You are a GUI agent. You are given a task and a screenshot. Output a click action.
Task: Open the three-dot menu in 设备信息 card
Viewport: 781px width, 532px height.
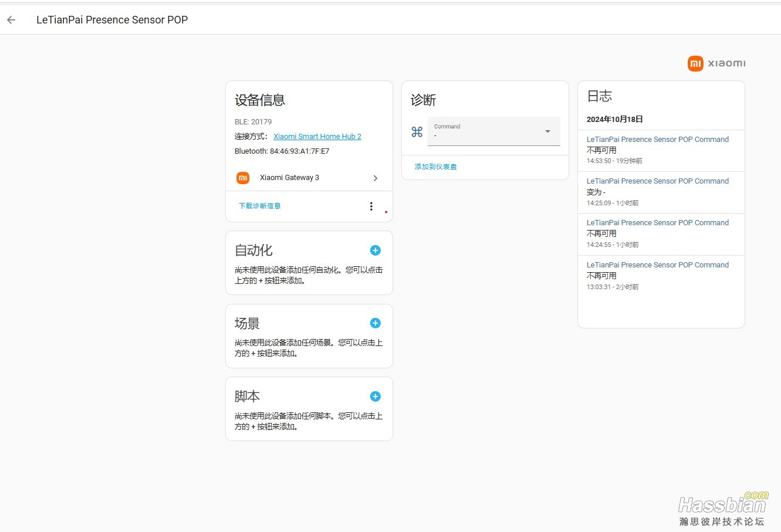[371, 206]
